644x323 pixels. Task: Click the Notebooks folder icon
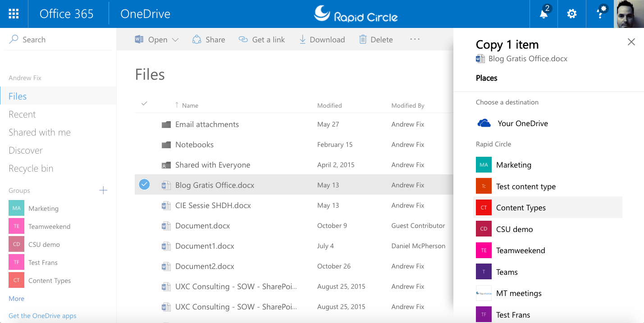[166, 145]
